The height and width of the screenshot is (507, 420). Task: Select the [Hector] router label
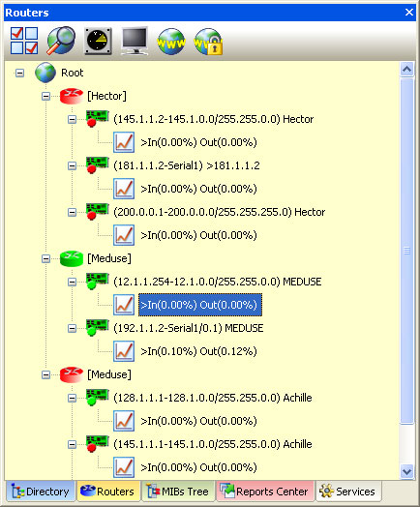[x=106, y=96]
